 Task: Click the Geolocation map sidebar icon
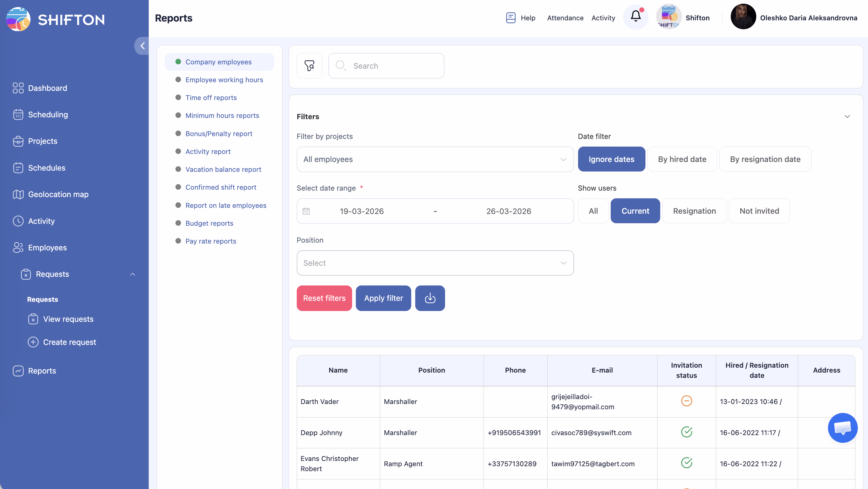pos(18,194)
